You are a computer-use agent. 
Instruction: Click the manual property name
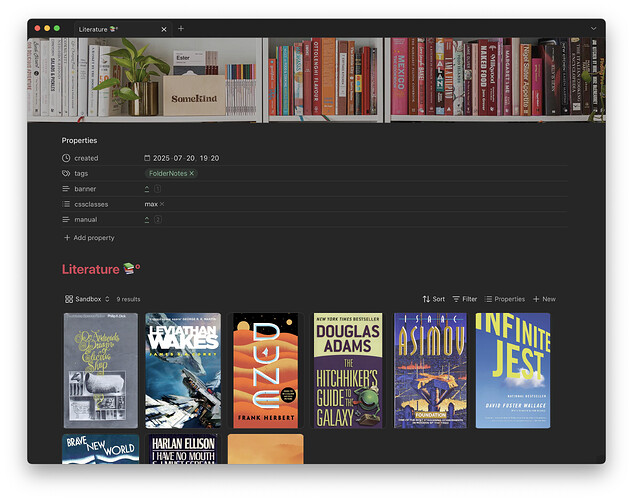click(86, 220)
